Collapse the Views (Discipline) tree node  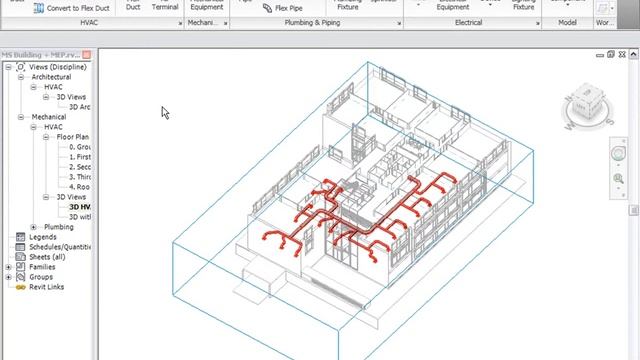click(8, 67)
